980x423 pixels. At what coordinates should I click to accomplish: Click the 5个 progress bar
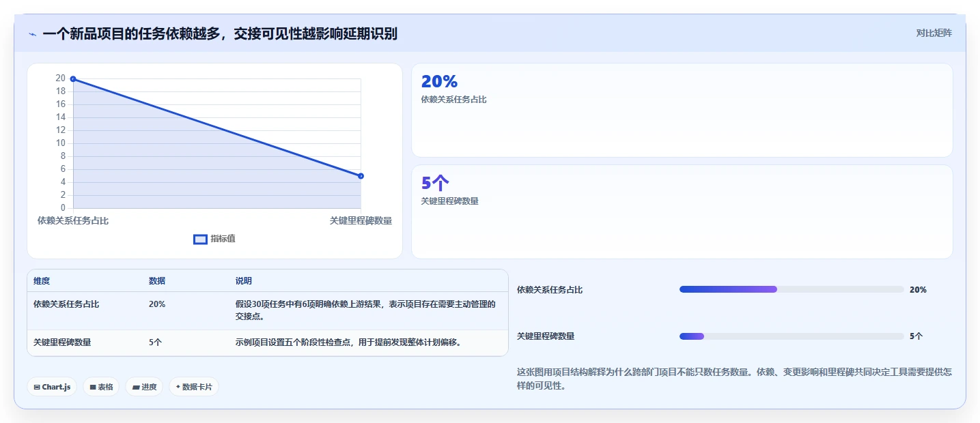pos(792,336)
